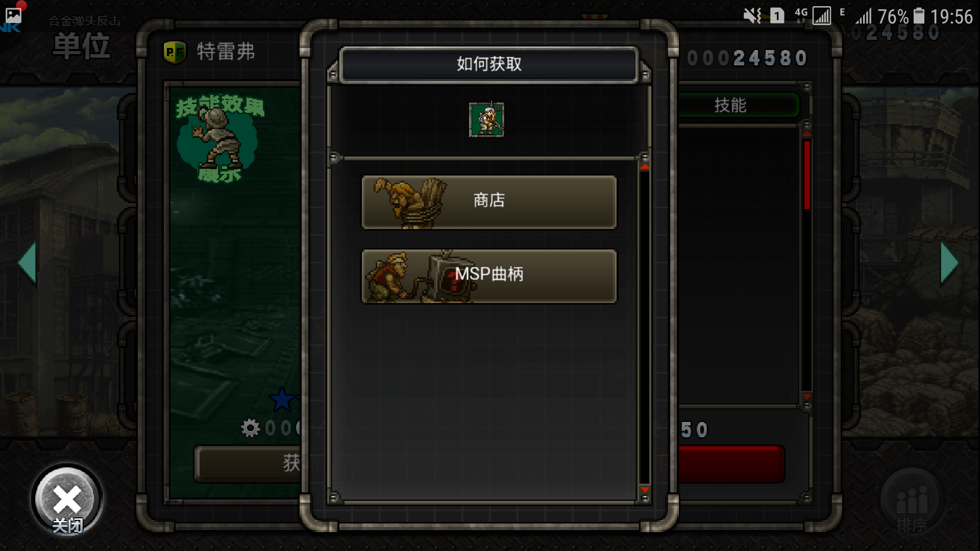Viewport: 980px width, 551px height.
Task: Tap the blue star rank icon
Action: 282,399
